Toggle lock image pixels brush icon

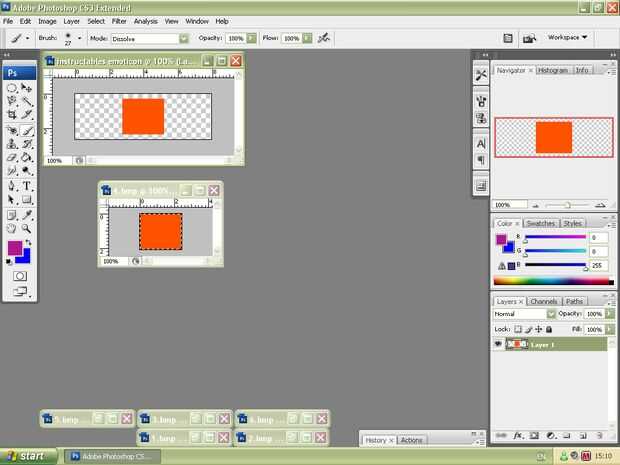coord(529,329)
